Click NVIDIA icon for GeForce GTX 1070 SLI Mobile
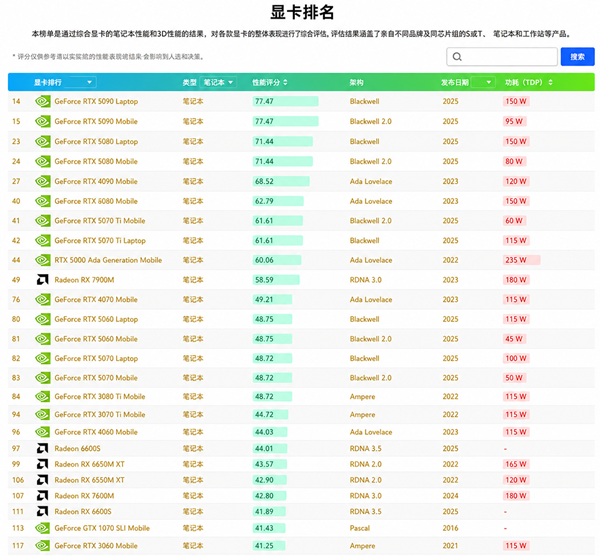This screenshot has height=556, width=600. tap(42, 528)
